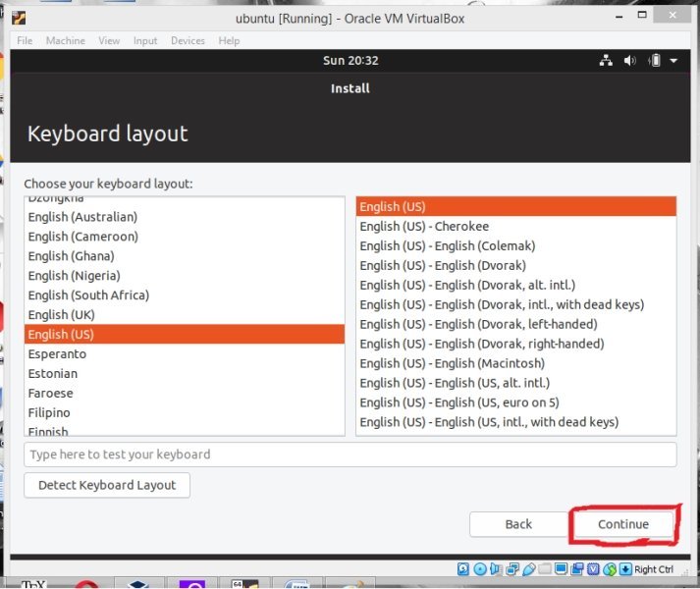Select Dvorak, intl., with dead keys variant
Viewport: 700px width, 589px height.
point(516,304)
